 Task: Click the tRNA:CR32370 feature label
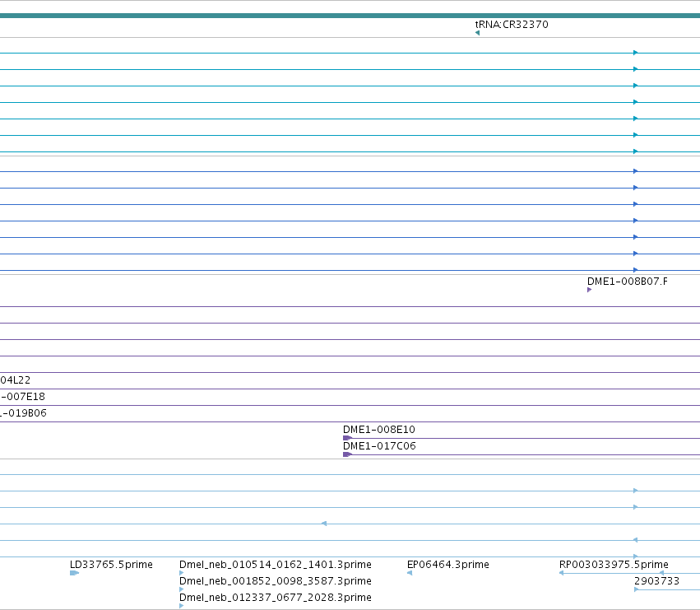512,24
